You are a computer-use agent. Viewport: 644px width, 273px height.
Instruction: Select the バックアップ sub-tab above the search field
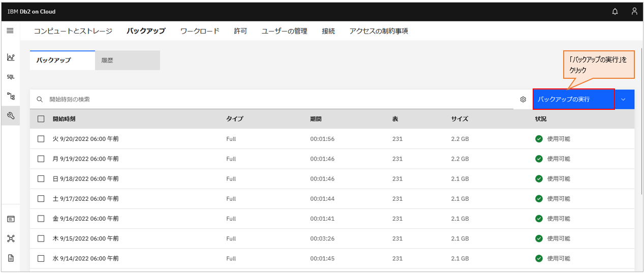(x=63, y=60)
